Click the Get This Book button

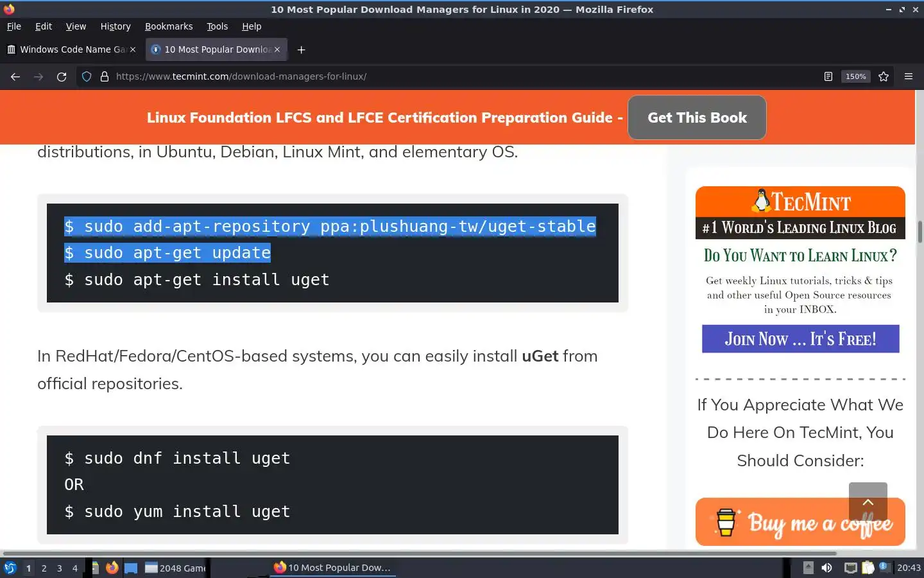tap(697, 118)
